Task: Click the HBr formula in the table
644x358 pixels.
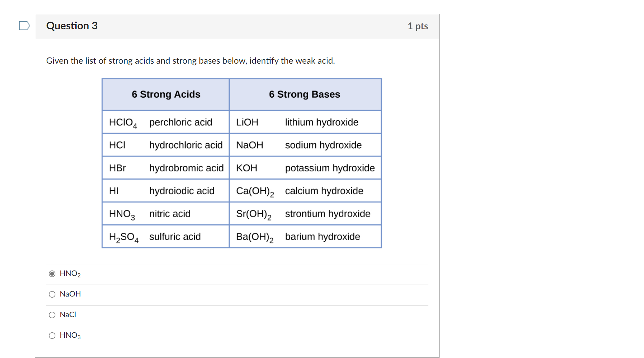Action: 117,168
